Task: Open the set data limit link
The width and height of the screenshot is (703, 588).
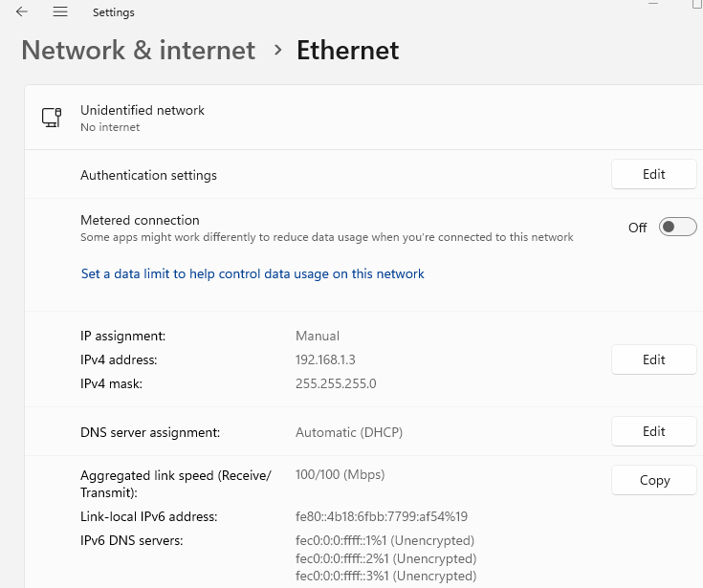Action: click(253, 273)
